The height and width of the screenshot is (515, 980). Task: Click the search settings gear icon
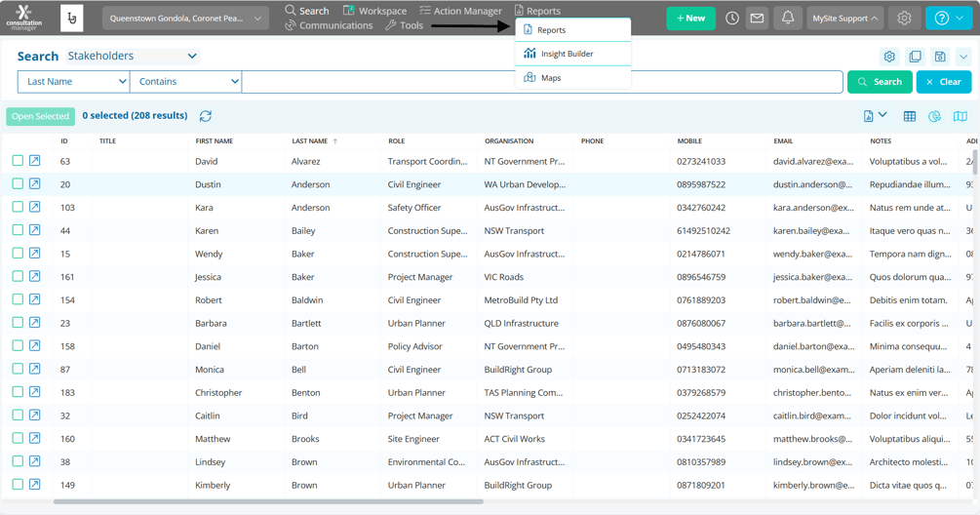coord(889,57)
